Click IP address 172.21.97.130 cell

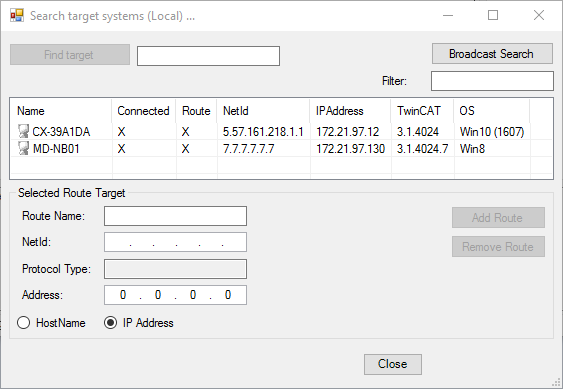350,149
